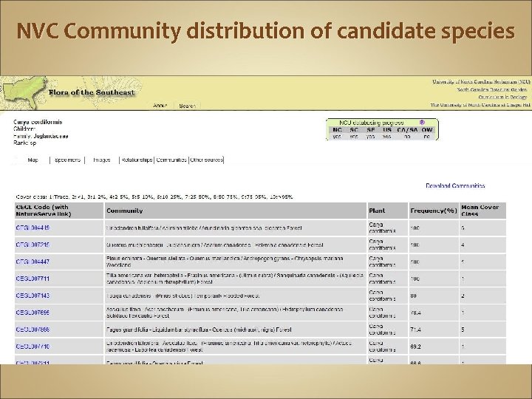532x399 pixels.
Task: Click the CEGL Code column header
Action: [59, 211]
